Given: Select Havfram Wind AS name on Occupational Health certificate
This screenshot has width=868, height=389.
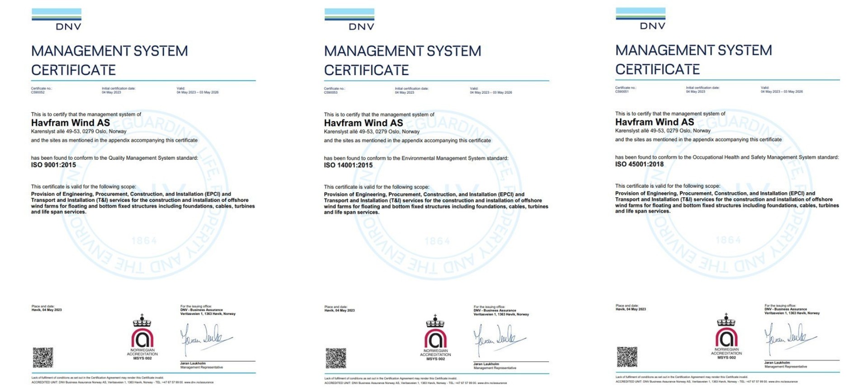Looking at the screenshot, I should 655,122.
